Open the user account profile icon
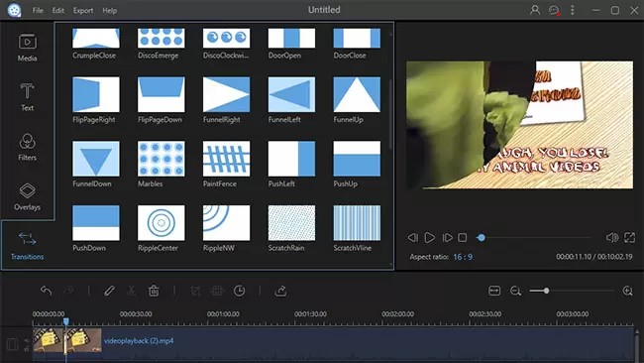The image size is (644, 363). tap(535, 10)
